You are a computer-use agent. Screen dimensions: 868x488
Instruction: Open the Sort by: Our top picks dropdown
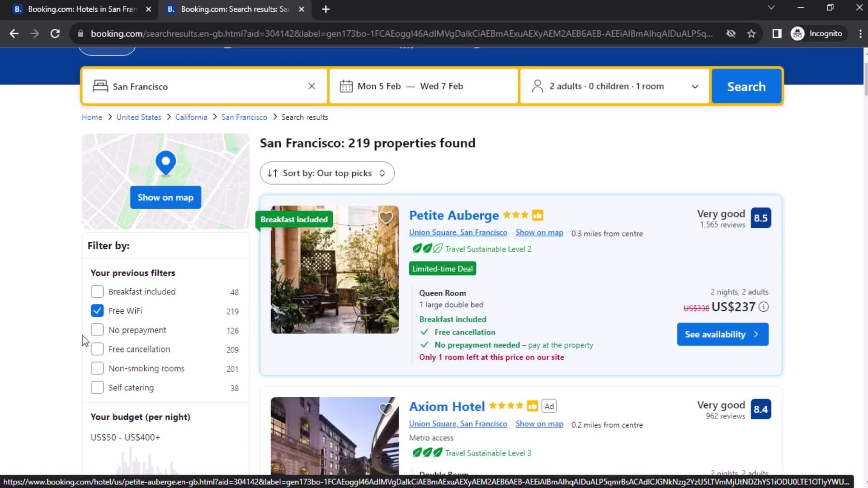pyautogui.click(x=327, y=173)
